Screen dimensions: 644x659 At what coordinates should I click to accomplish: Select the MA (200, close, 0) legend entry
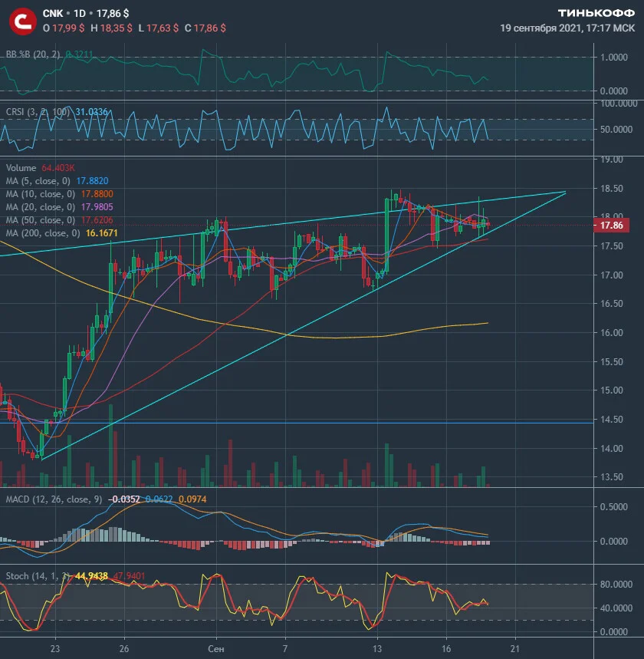click(x=43, y=232)
